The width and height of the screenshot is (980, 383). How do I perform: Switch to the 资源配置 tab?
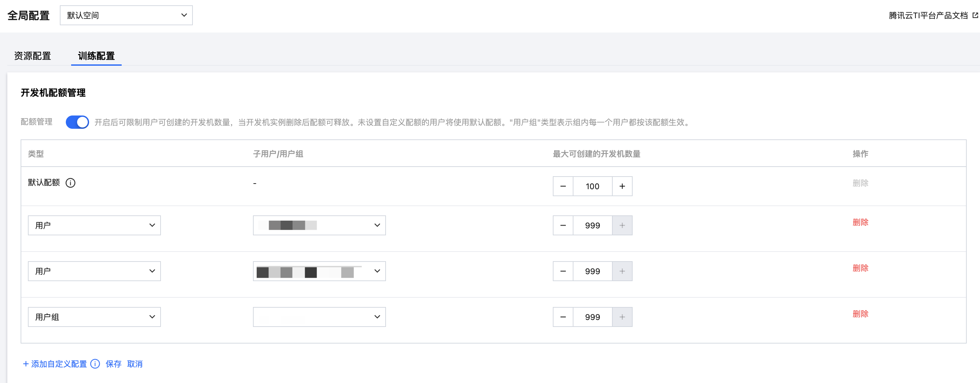click(32, 56)
